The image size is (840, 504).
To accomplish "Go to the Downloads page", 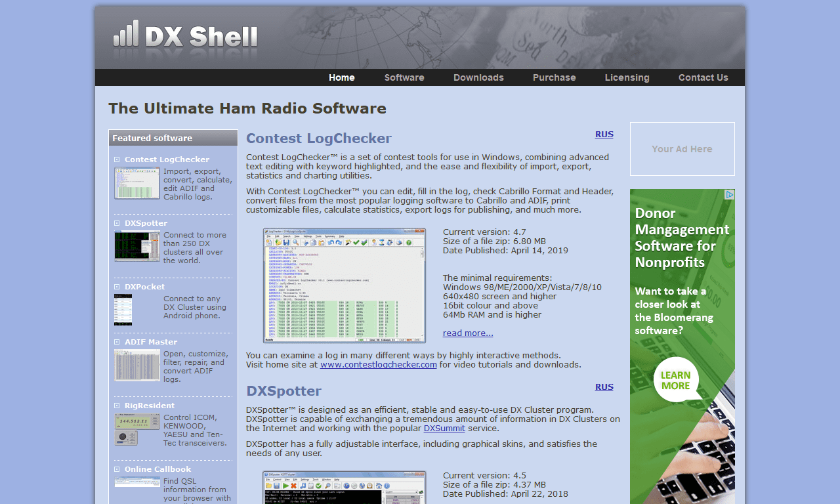I will point(478,77).
